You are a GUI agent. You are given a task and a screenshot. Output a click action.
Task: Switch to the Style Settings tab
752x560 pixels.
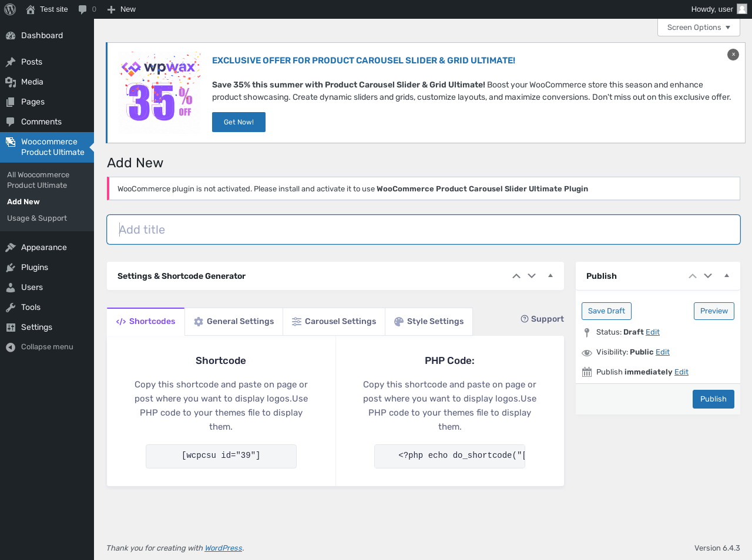pos(429,322)
